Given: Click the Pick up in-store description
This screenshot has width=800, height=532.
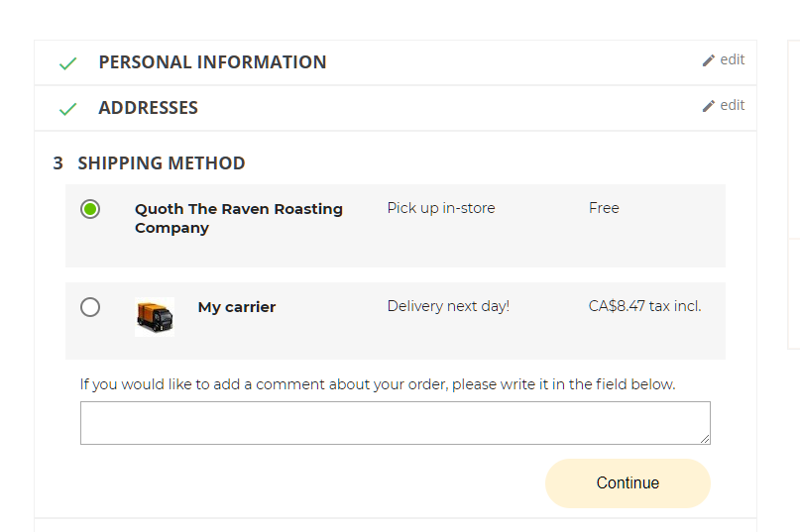Looking at the screenshot, I should (x=441, y=208).
